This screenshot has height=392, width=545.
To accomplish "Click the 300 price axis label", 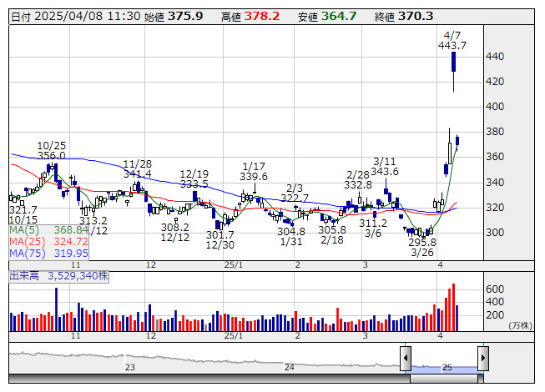I will (495, 233).
